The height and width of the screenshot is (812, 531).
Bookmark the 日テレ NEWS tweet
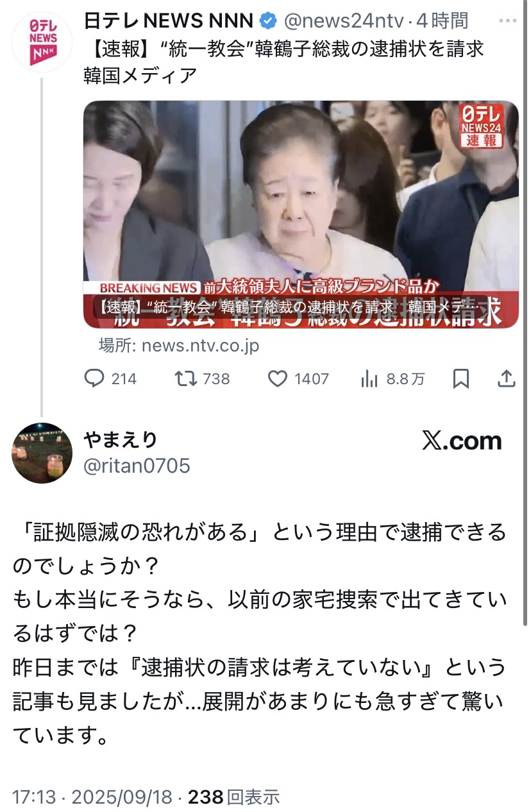(461, 378)
